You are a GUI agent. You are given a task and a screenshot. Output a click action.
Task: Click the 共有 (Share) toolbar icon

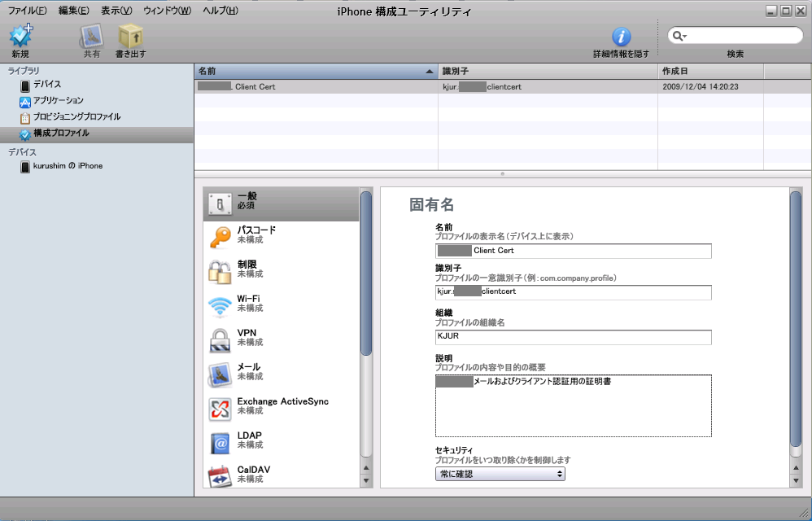(x=92, y=37)
